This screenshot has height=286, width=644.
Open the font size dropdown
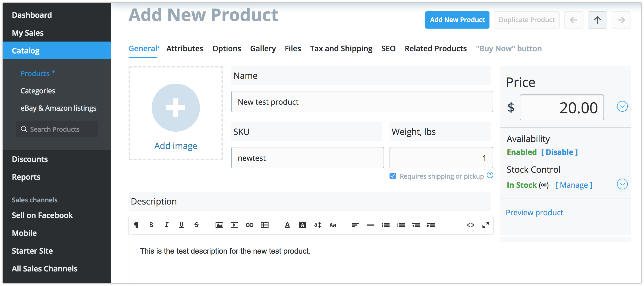click(x=317, y=225)
